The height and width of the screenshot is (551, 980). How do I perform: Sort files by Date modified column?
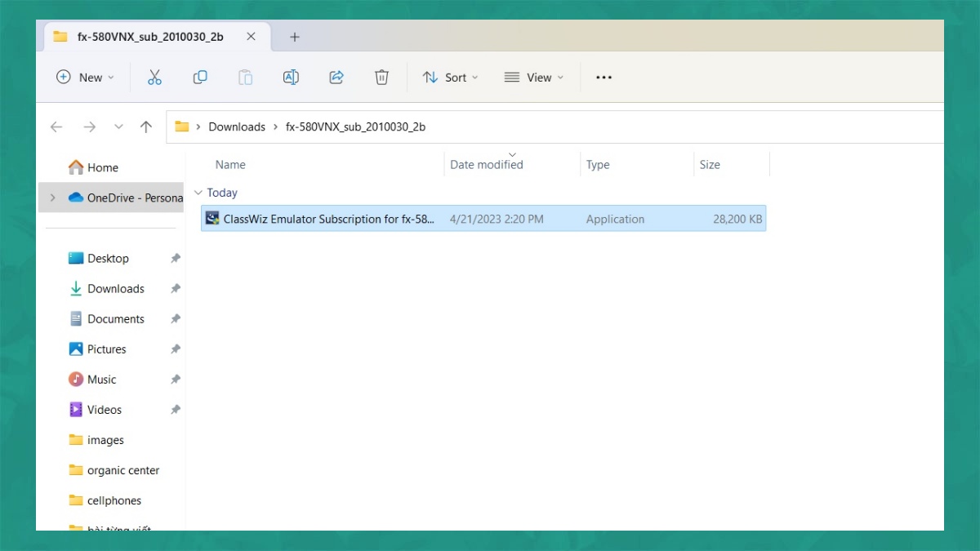[487, 164]
